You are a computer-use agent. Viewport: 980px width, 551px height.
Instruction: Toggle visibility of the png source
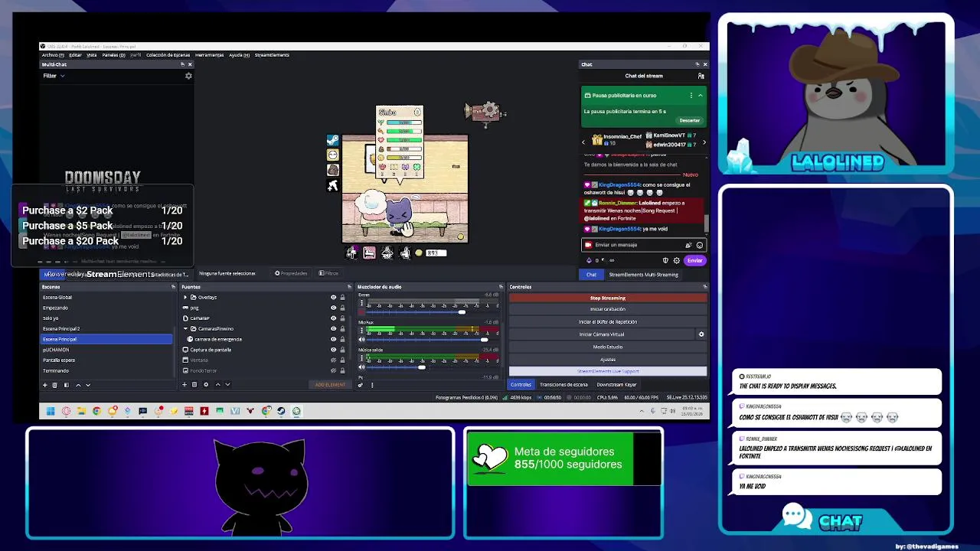[x=334, y=308]
